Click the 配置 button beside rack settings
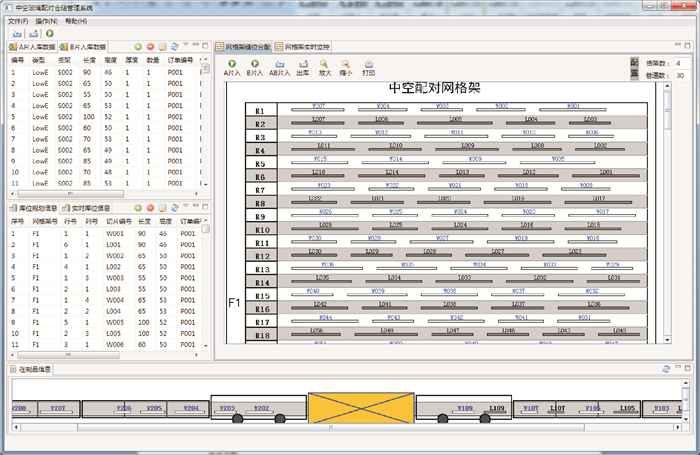Image resolution: width=700 pixels, height=455 pixels. [x=634, y=68]
